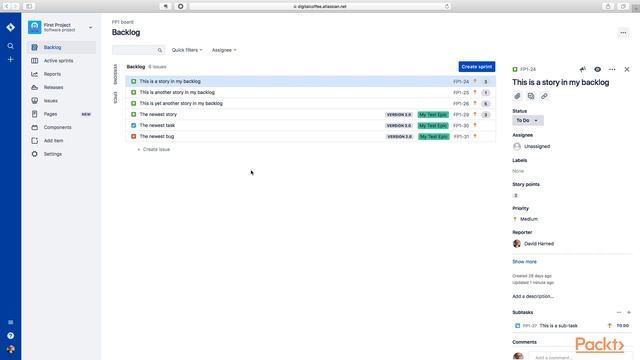Click the feedback megaphone icon in issue panel
Screen dimensions: 640x360
tap(582, 69)
